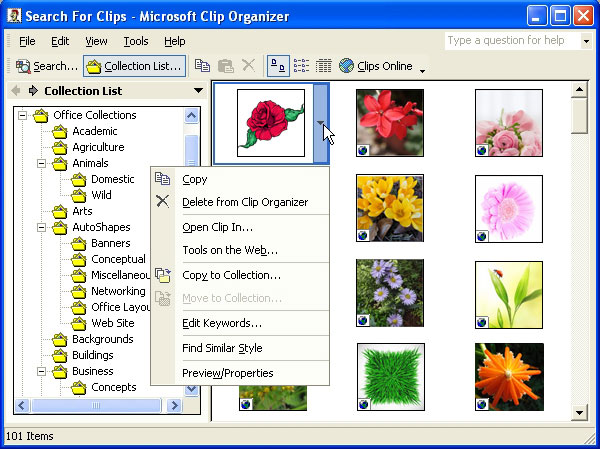
Task: Click the tree scroll up arrow
Action: pyautogui.click(x=191, y=116)
